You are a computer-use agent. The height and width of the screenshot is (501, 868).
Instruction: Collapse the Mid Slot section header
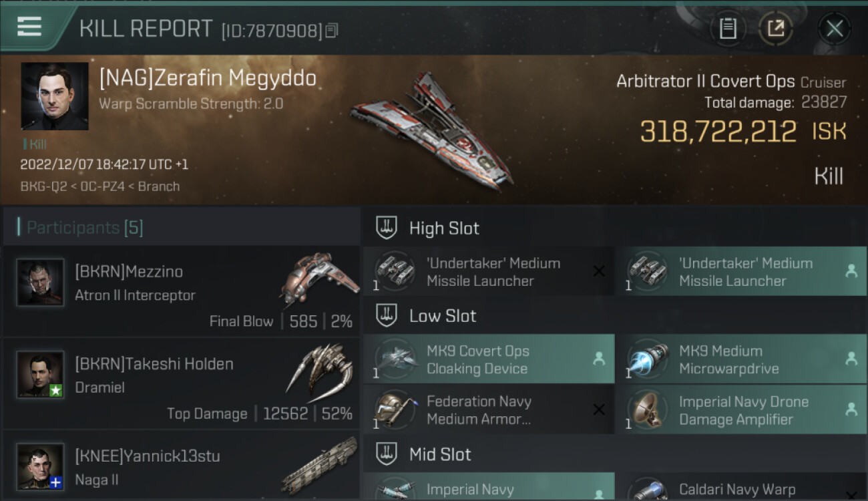pyautogui.click(x=615, y=454)
